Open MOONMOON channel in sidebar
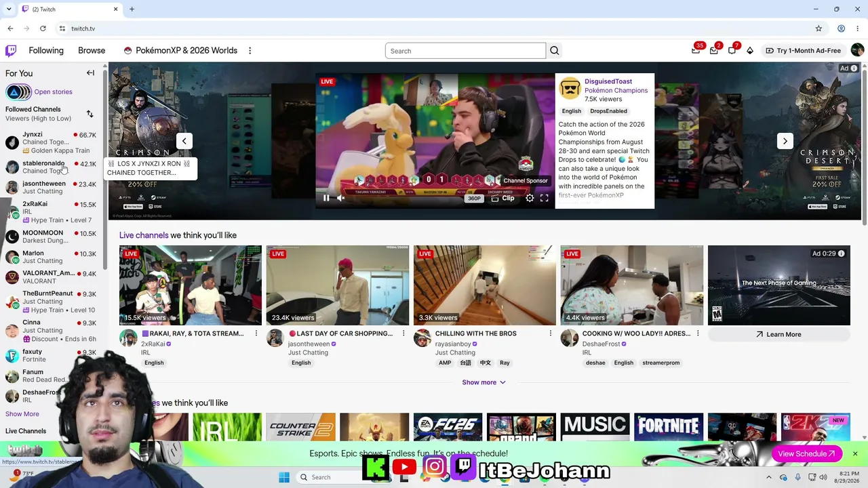868x488 pixels. [x=50, y=237]
